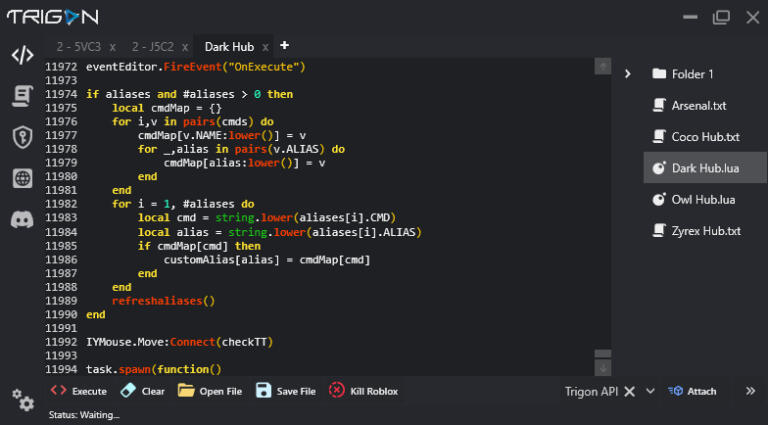Viewport: 768px width, 425px height.
Task: Click Open File in bottom toolbar
Action: tap(210, 391)
